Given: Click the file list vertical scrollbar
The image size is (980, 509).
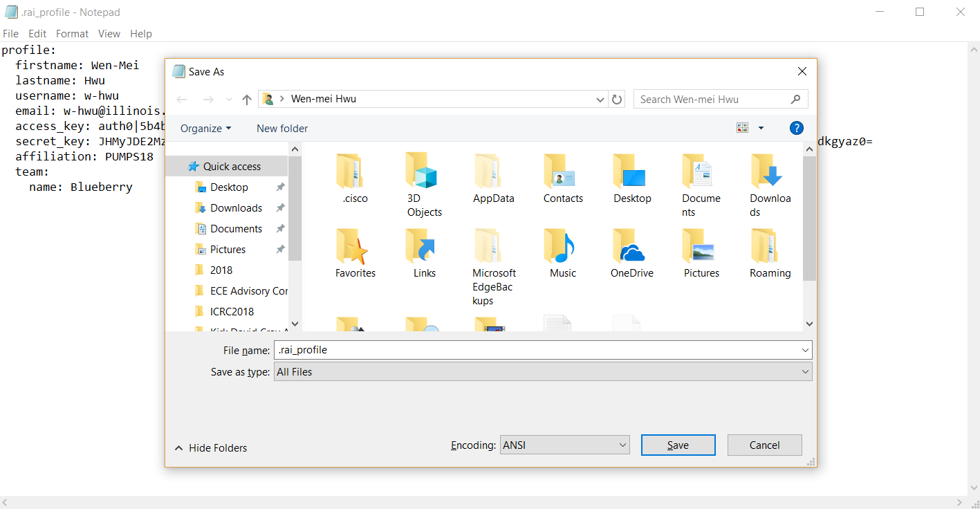Looking at the screenshot, I should (809, 218).
